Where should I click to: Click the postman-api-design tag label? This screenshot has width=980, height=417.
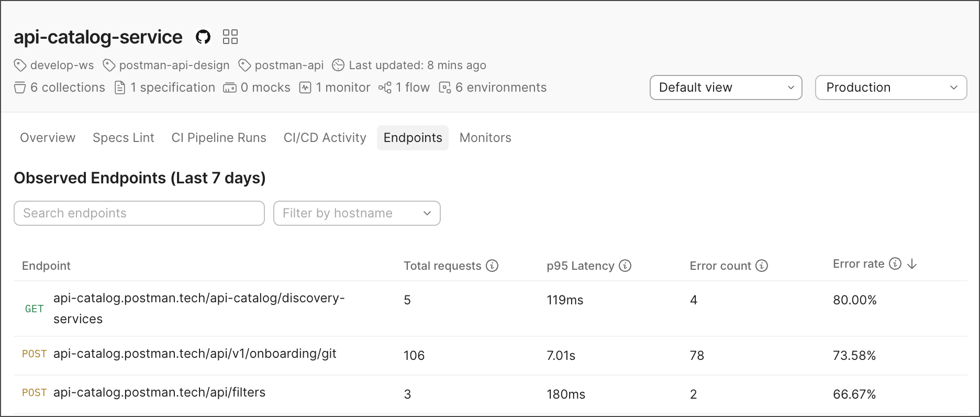(174, 65)
